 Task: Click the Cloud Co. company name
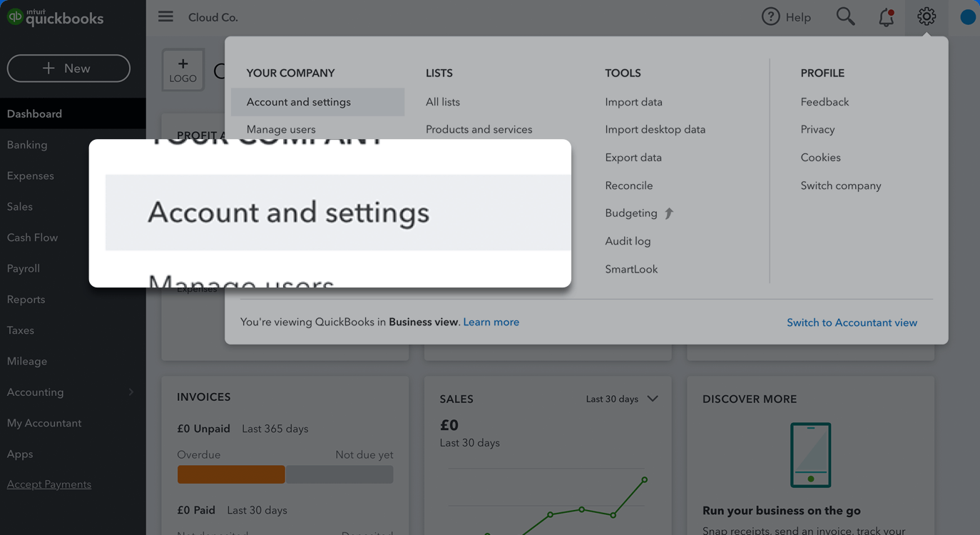[213, 17]
